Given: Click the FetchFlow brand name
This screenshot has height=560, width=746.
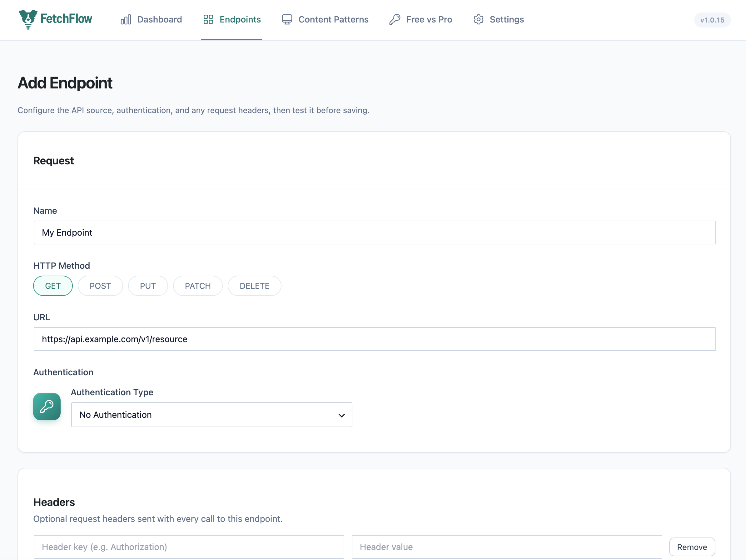Looking at the screenshot, I should click(x=66, y=18).
